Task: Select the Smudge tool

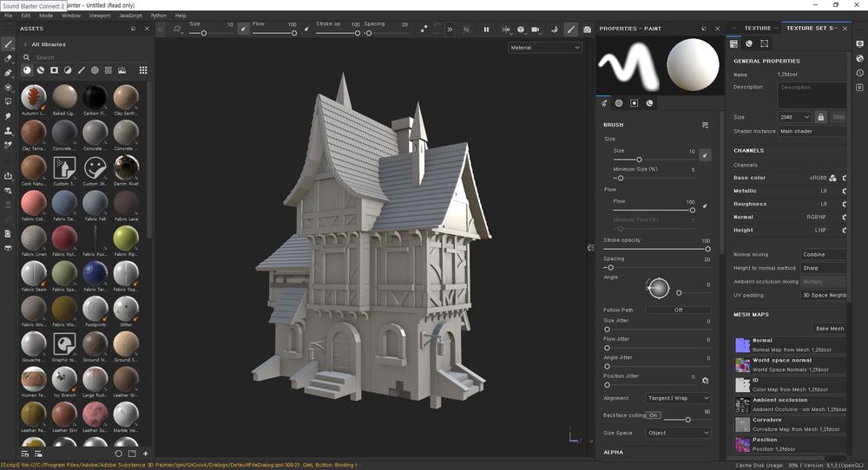Action: [x=8, y=116]
